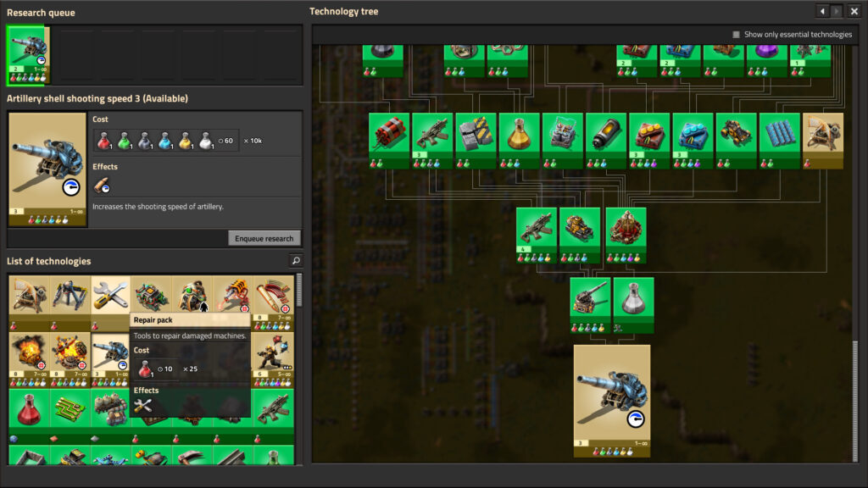Image resolution: width=868 pixels, height=488 pixels.
Task: Open the technology list search
Action: tap(295, 261)
